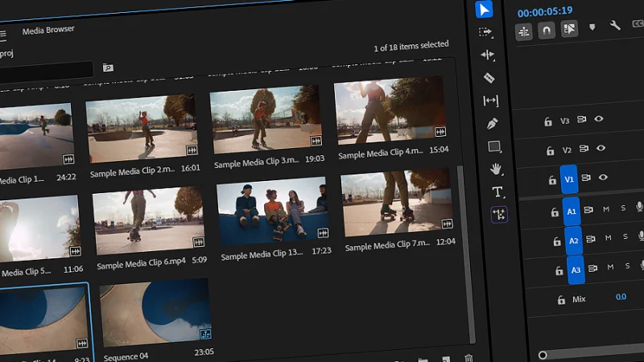Screen dimensions: 644x362
Task: Open Timeline Display Settings wrench
Action: tap(615, 26)
